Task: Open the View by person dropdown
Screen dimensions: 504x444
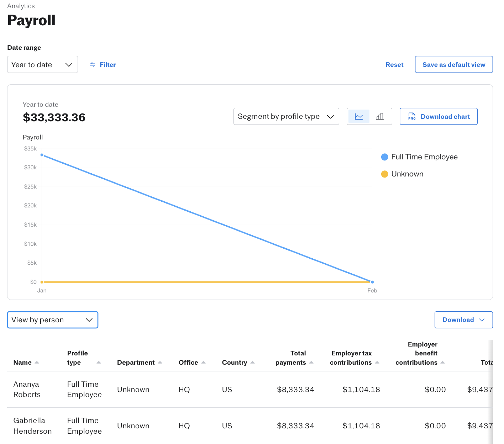Action: 53,320
